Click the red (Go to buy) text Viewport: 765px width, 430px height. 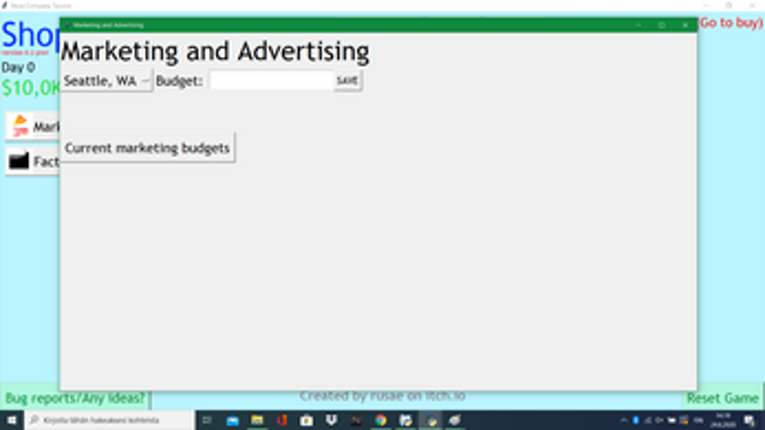[x=731, y=22]
